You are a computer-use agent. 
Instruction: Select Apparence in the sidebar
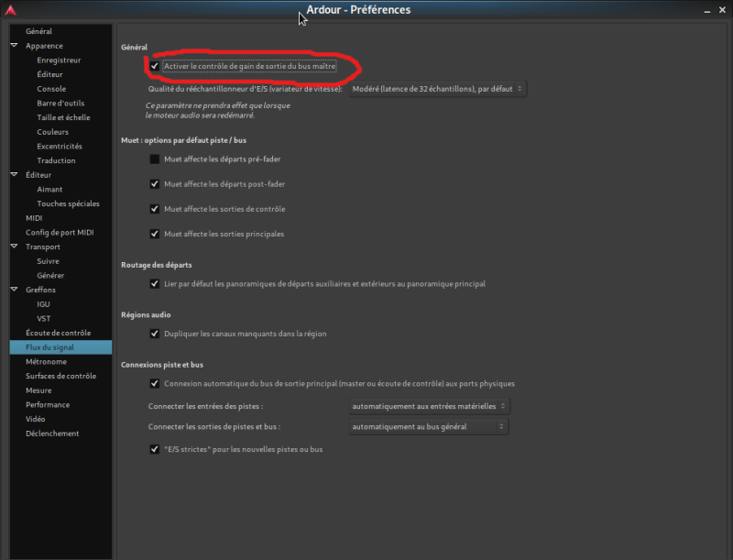pyautogui.click(x=44, y=46)
